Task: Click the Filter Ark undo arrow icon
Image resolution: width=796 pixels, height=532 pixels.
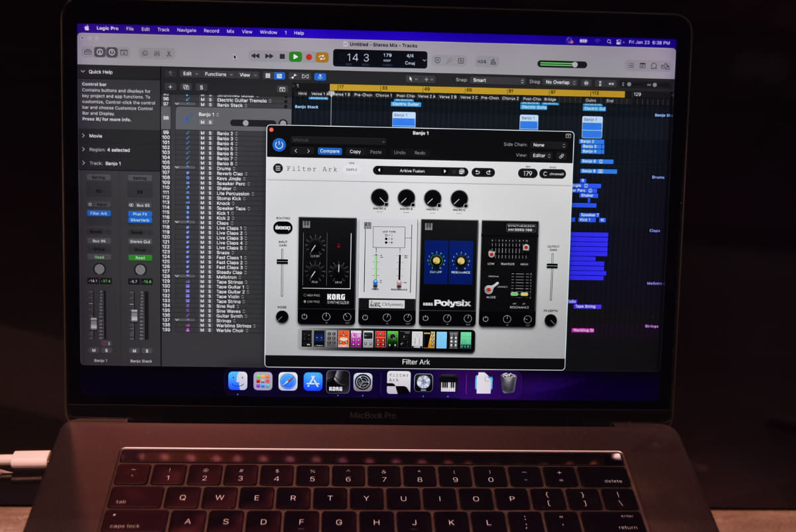Action: 478,172
